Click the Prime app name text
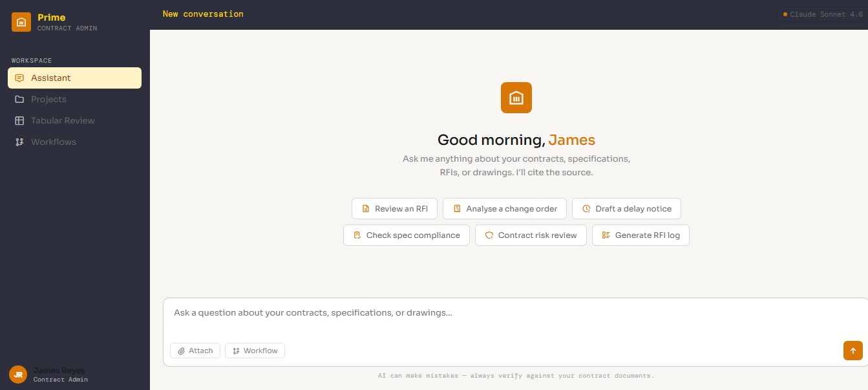The image size is (868, 390). pos(52,17)
